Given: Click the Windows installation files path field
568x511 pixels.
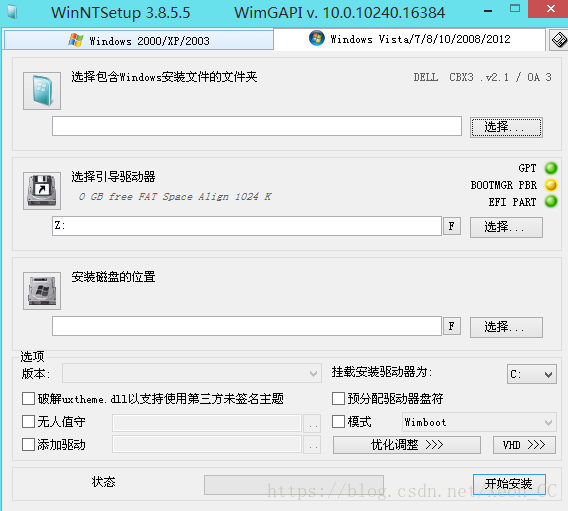Looking at the screenshot, I should [257, 126].
